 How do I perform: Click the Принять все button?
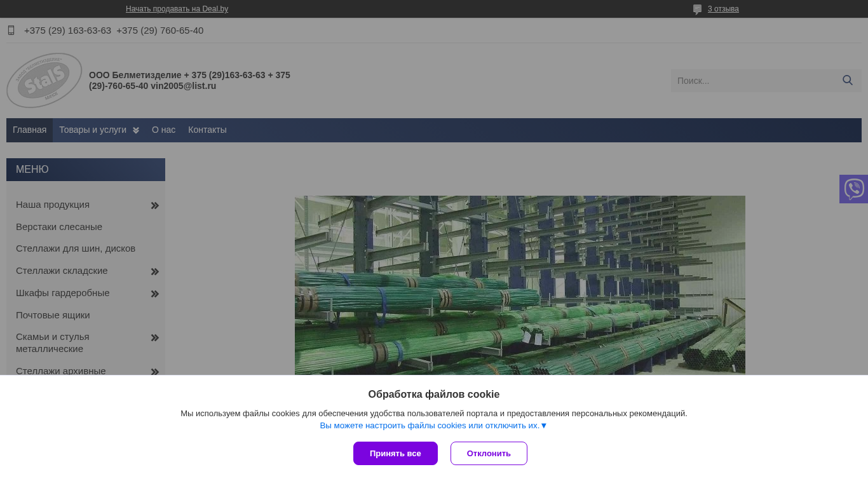(395, 454)
